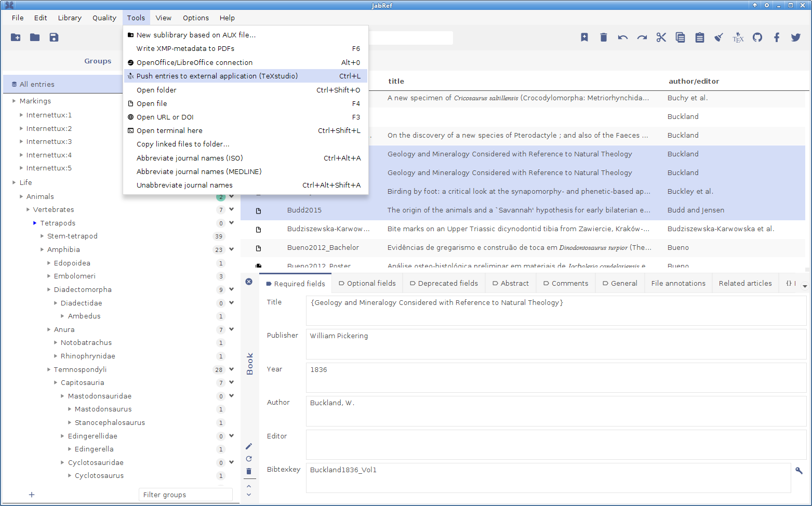Viewport: 812px width, 506px height.
Task: Click the empty Editor field
Action: (556, 444)
